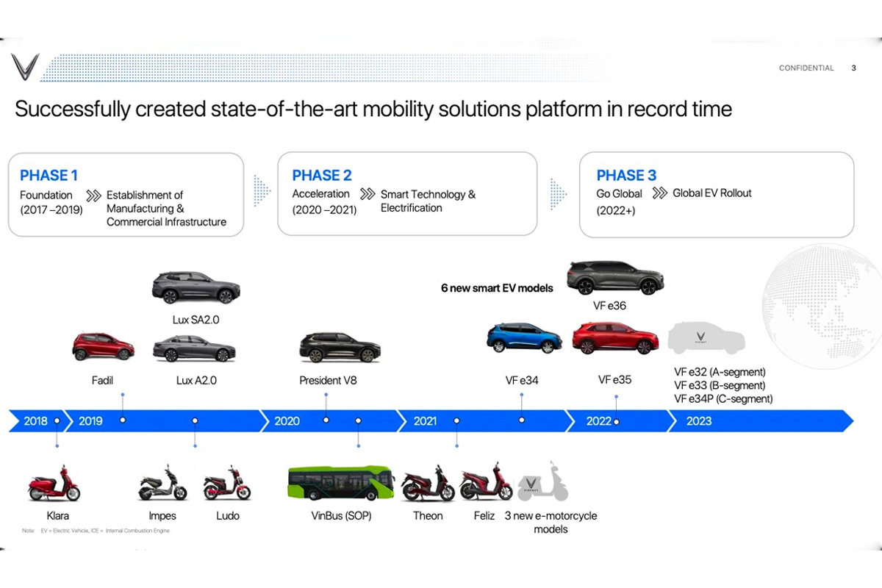Image resolution: width=882 pixels, height=588 pixels.
Task: Click the page number 3
Action: [853, 68]
